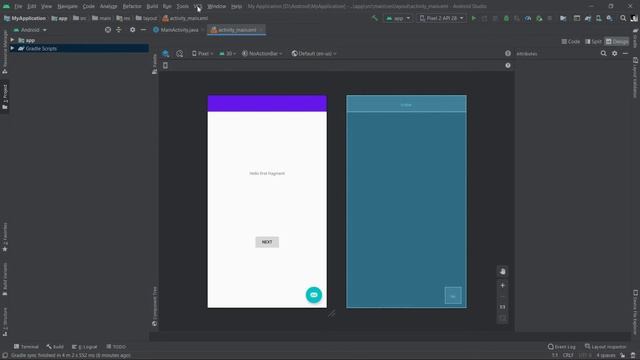Viewport: 640px width, 360px height.
Task: Open the Event Log
Action: click(x=562, y=347)
